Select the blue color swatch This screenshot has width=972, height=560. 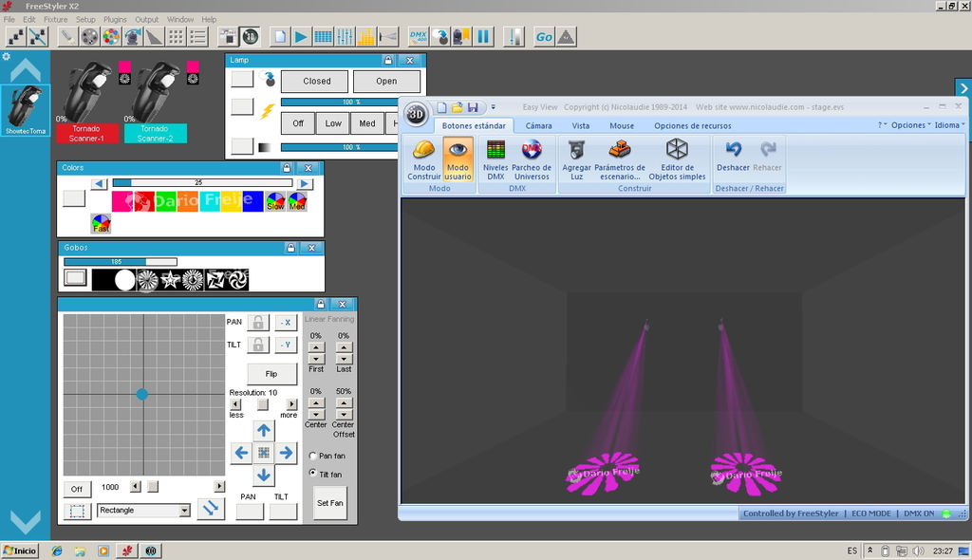point(252,201)
